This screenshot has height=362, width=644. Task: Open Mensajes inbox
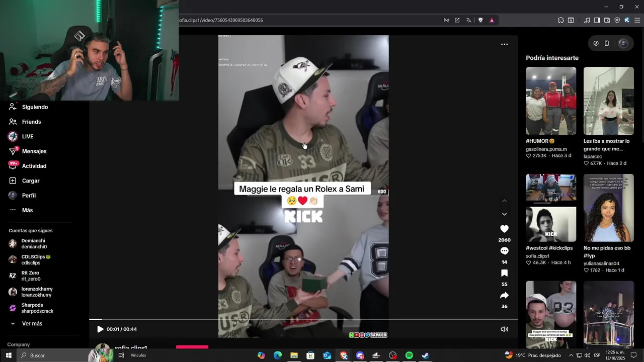pos(34,151)
